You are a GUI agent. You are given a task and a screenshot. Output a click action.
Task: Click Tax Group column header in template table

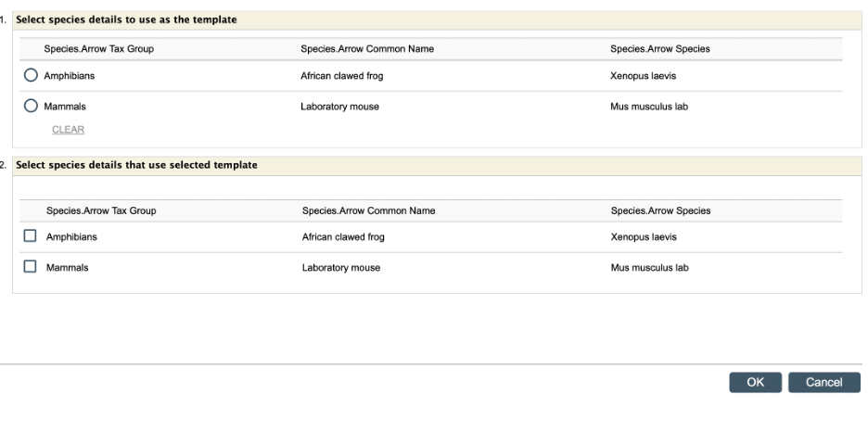pyautogui.click(x=98, y=48)
